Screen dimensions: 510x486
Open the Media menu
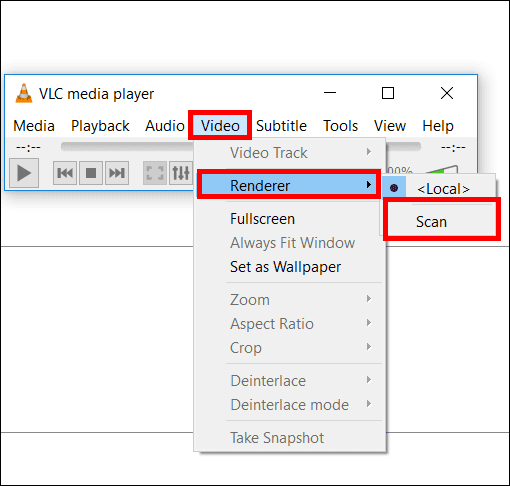click(34, 126)
